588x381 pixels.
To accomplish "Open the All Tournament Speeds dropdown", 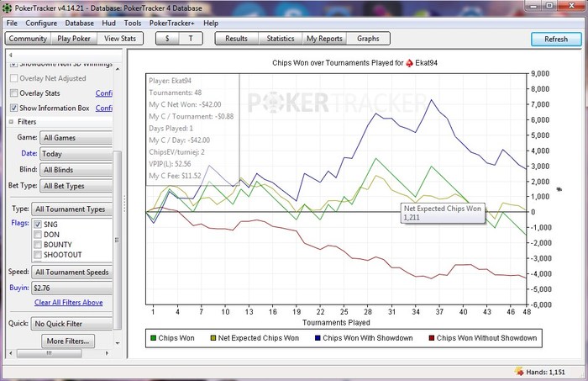I will click(72, 273).
